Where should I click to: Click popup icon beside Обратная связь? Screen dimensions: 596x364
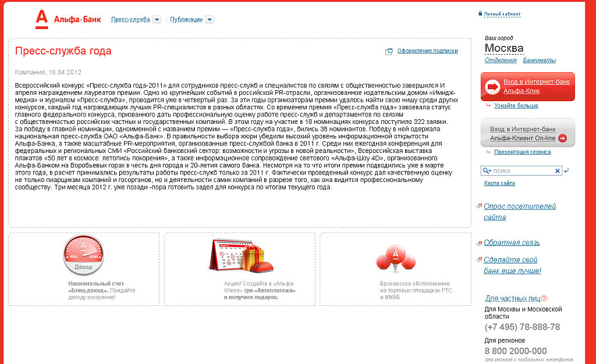(x=480, y=243)
